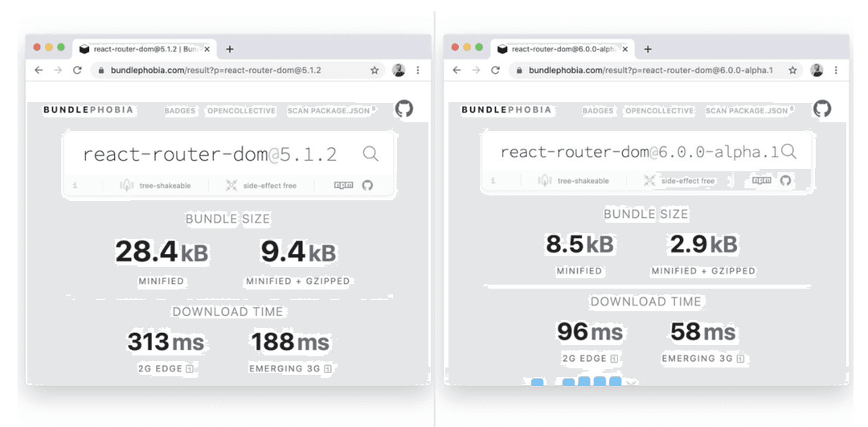Click SCAN PACKAGE.JSON in left window
The width and height of the screenshot is (868, 427).
click(x=330, y=111)
